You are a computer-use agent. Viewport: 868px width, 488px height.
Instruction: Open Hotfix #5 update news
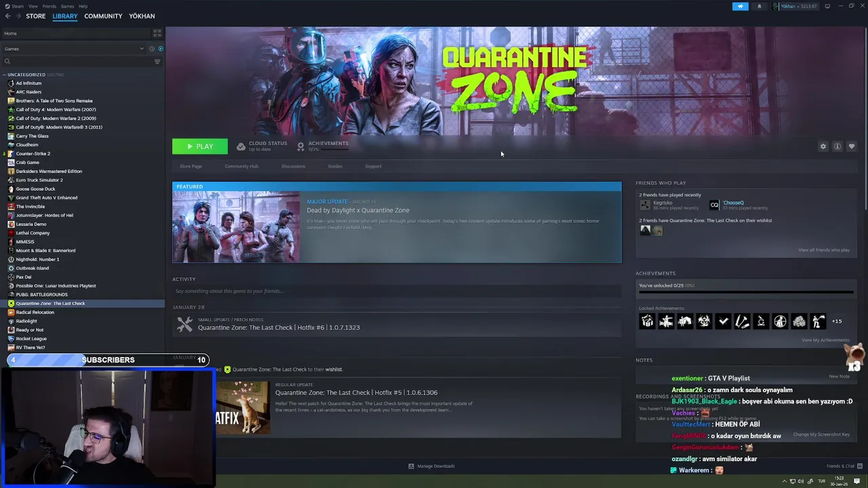[356, 392]
